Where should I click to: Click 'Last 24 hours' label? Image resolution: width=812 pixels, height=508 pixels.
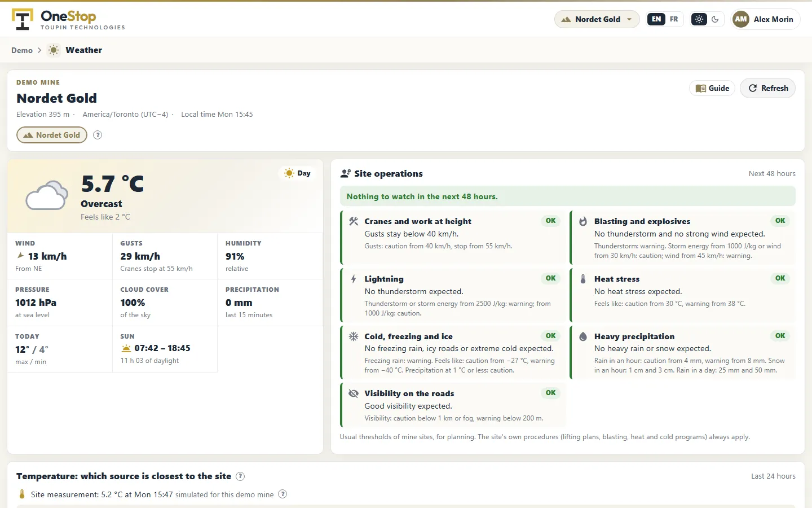(x=773, y=476)
